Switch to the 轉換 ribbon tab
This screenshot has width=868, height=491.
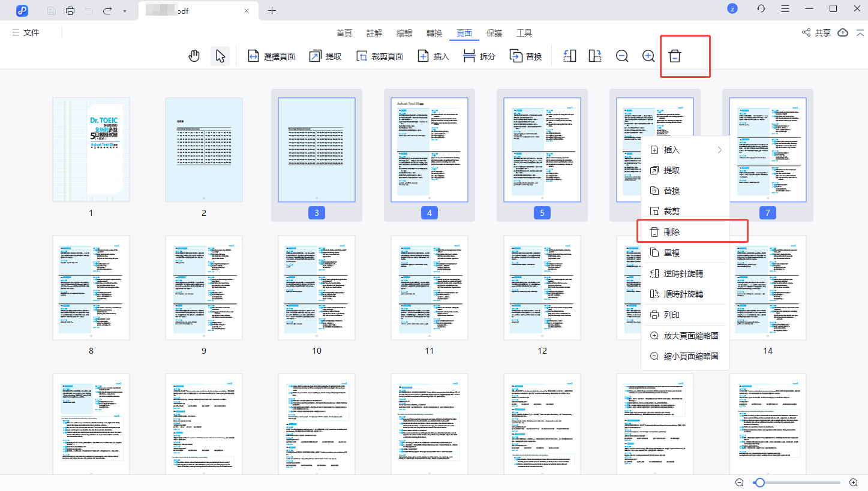click(434, 33)
